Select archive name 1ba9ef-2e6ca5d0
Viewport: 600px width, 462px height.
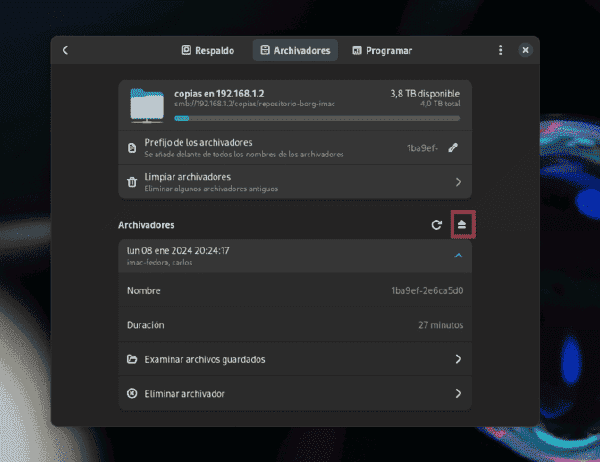[x=427, y=291]
